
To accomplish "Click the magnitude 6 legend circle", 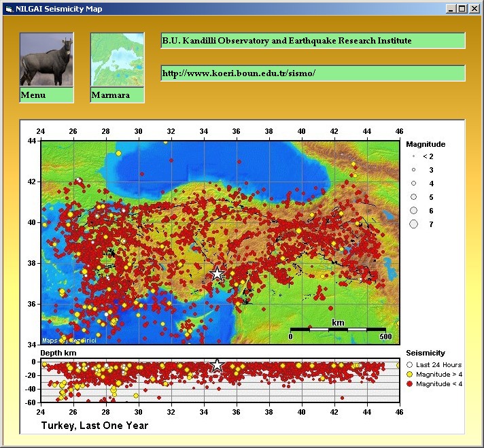I will pos(413,211).
